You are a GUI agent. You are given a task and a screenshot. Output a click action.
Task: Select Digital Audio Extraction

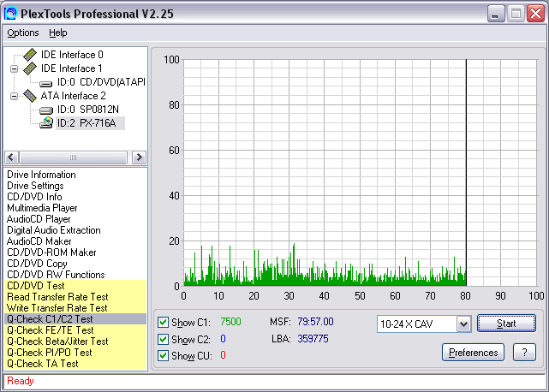click(x=54, y=230)
